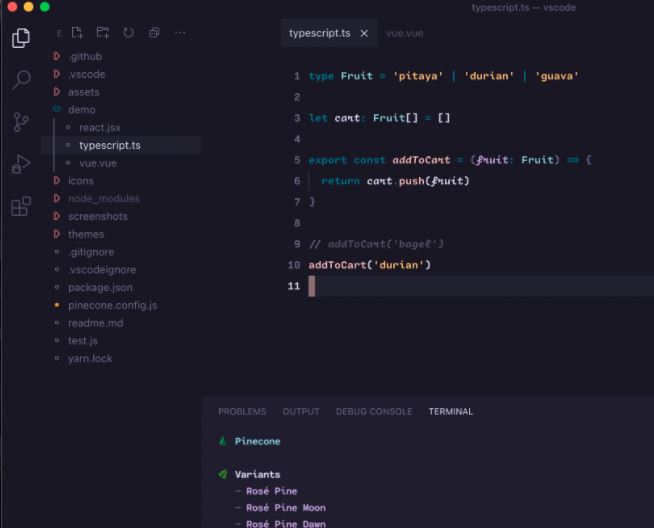This screenshot has width=654, height=528.
Task: Open the Explorer view in activity bar
Action: coord(21,38)
